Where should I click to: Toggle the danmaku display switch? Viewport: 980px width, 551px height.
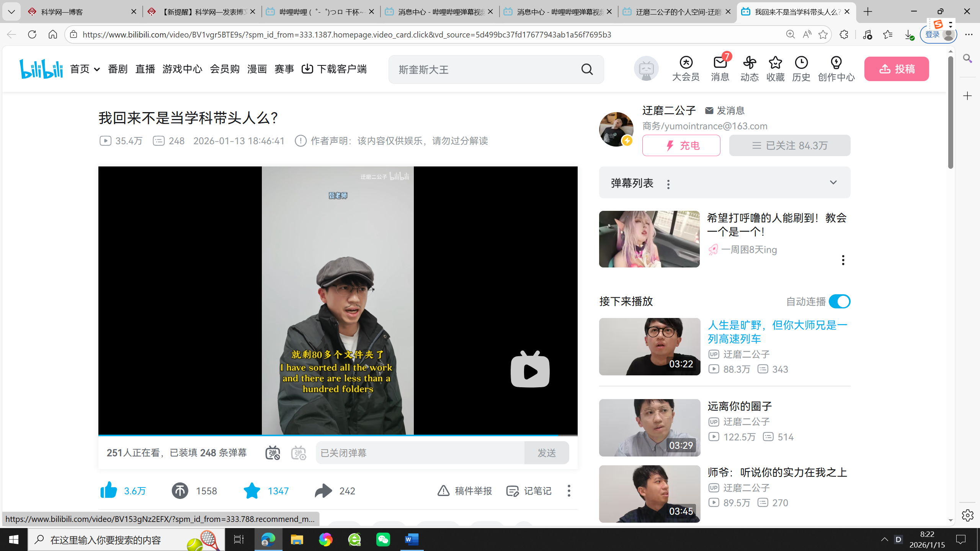click(x=273, y=453)
